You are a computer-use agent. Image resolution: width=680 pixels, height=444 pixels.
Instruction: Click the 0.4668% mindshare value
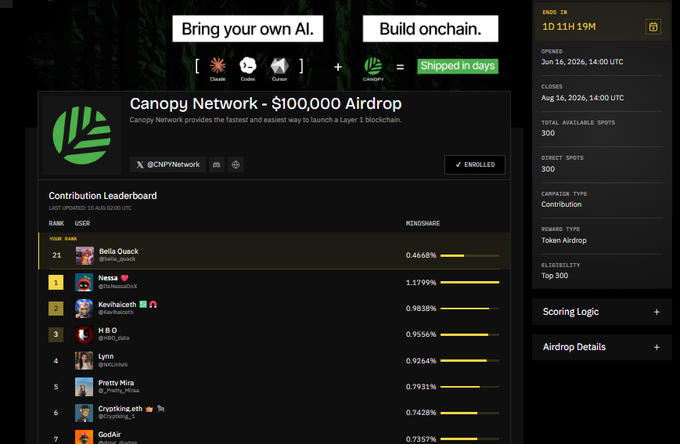tap(421, 255)
